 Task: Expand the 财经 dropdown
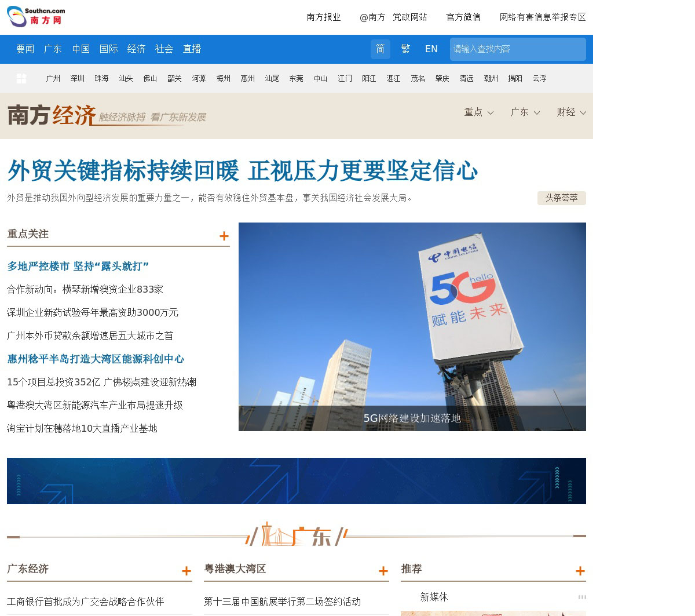click(x=572, y=112)
